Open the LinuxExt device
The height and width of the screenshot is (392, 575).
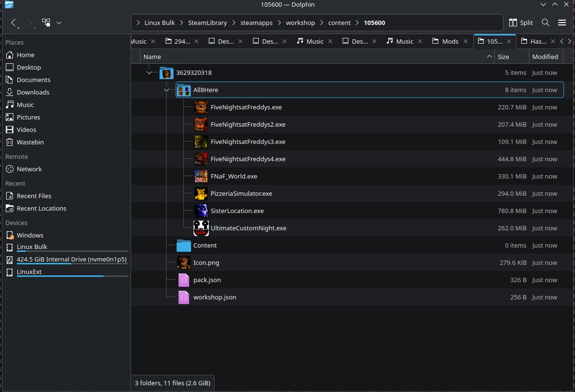[29, 272]
